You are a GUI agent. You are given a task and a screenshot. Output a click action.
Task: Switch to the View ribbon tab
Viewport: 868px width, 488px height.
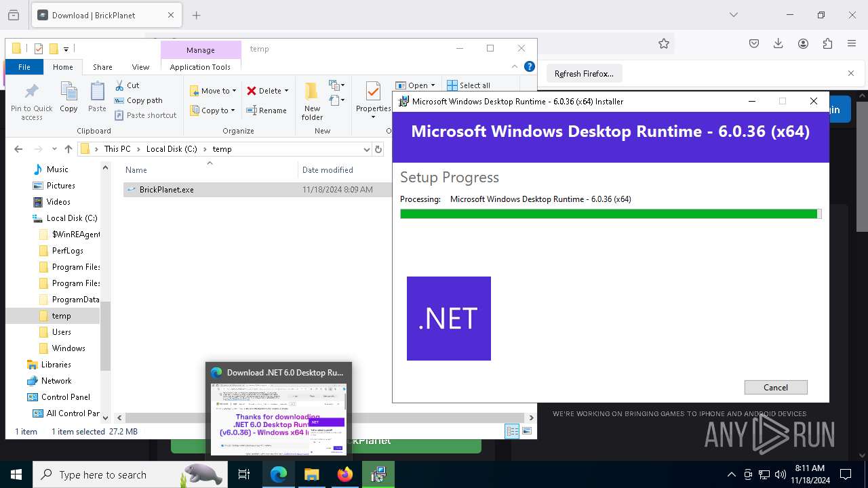pos(140,67)
